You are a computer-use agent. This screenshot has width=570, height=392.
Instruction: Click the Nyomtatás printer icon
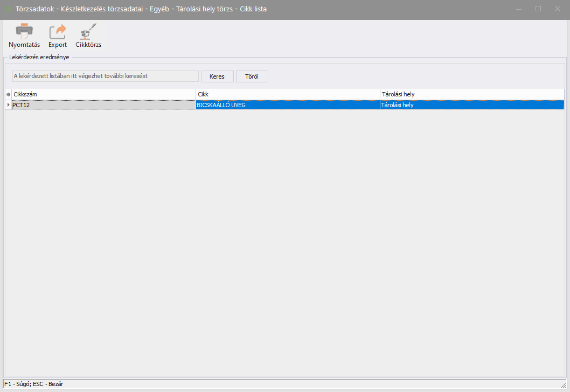(x=24, y=32)
